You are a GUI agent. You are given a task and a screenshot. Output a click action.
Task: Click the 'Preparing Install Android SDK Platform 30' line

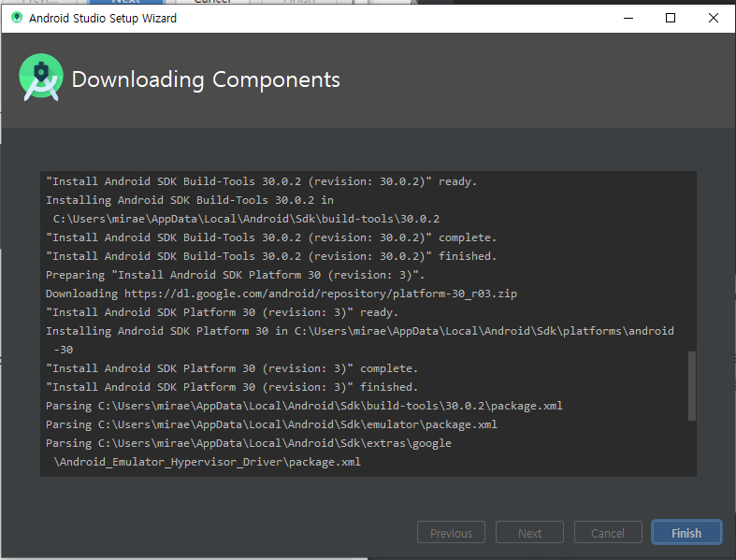pyautogui.click(x=235, y=275)
